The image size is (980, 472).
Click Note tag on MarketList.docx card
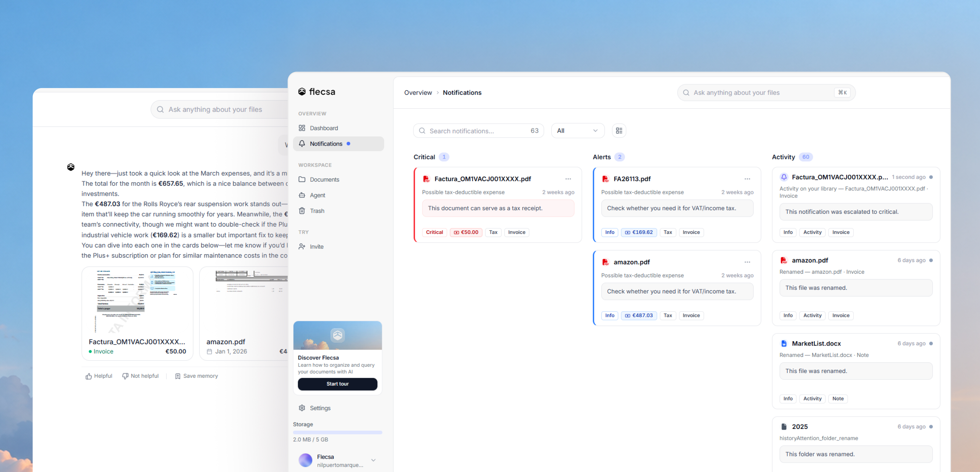coord(838,398)
